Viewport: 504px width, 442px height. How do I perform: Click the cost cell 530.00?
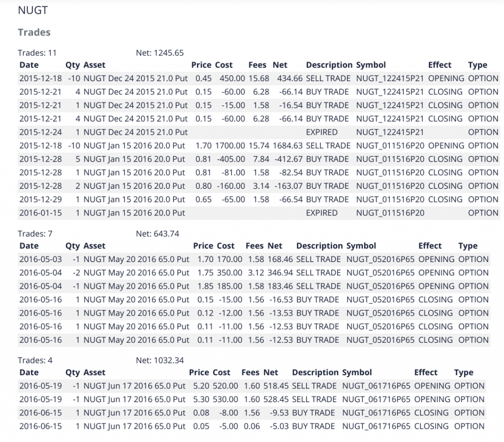[225, 399]
